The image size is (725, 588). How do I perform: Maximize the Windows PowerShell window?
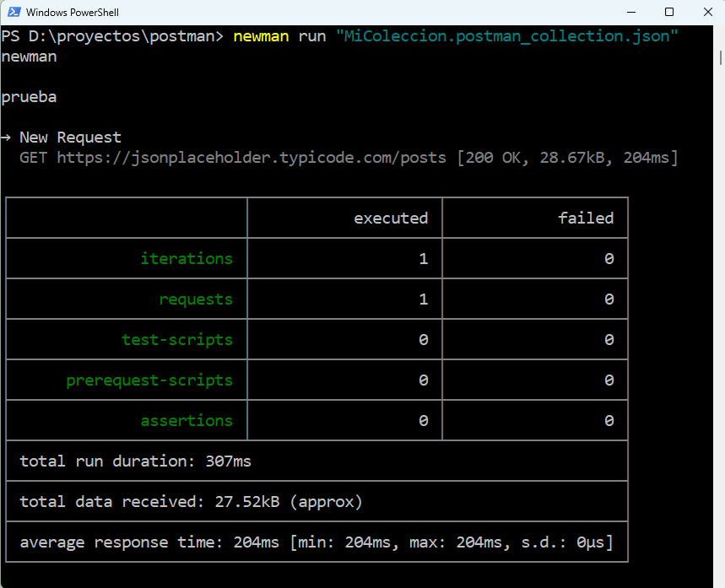coord(669,13)
